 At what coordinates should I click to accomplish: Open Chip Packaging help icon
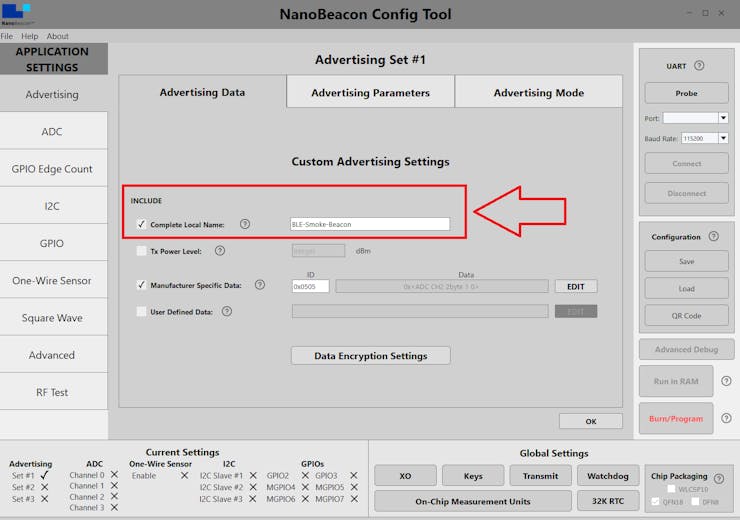[719, 478]
